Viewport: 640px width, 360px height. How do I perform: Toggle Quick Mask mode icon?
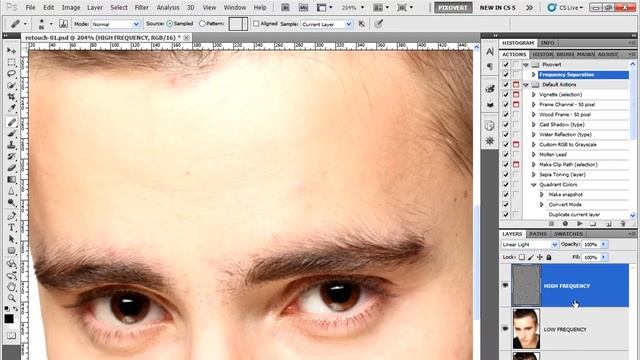(11, 336)
